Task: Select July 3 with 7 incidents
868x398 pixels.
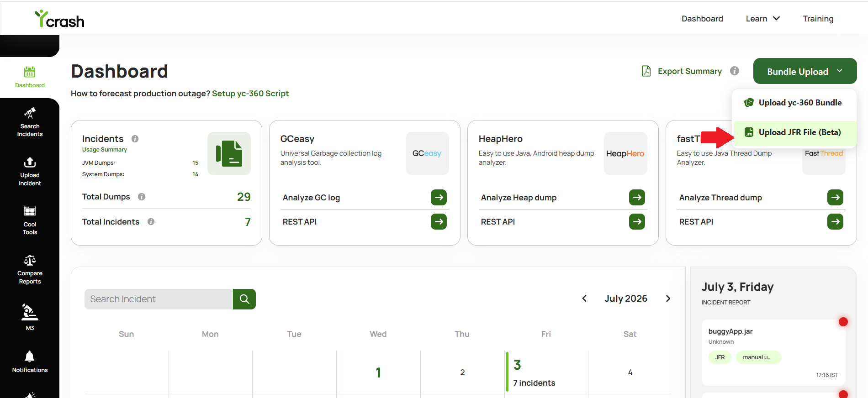Action: [546, 372]
